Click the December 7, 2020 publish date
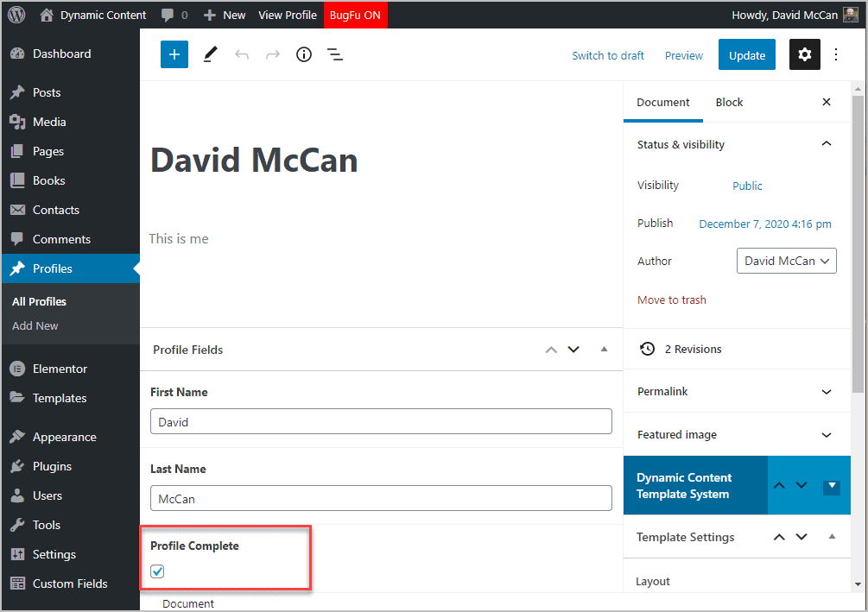Image resolution: width=868 pixels, height=612 pixels. (x=765, y=224)
